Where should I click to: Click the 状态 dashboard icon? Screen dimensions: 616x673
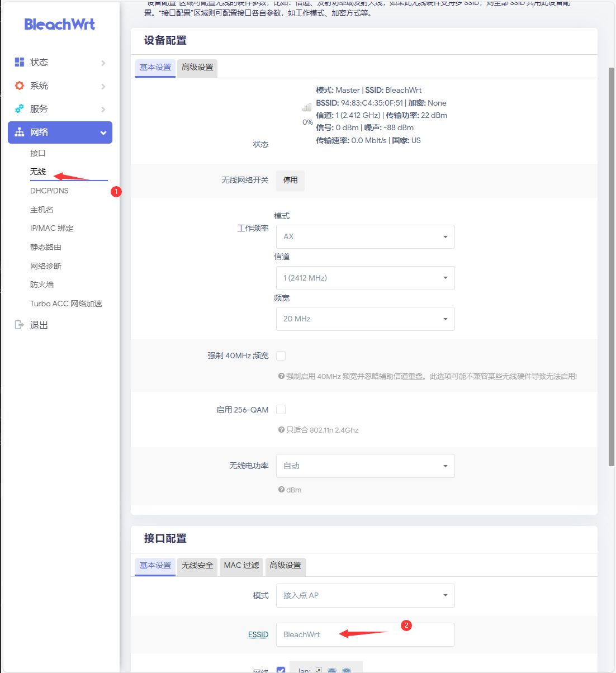[20, 62]
